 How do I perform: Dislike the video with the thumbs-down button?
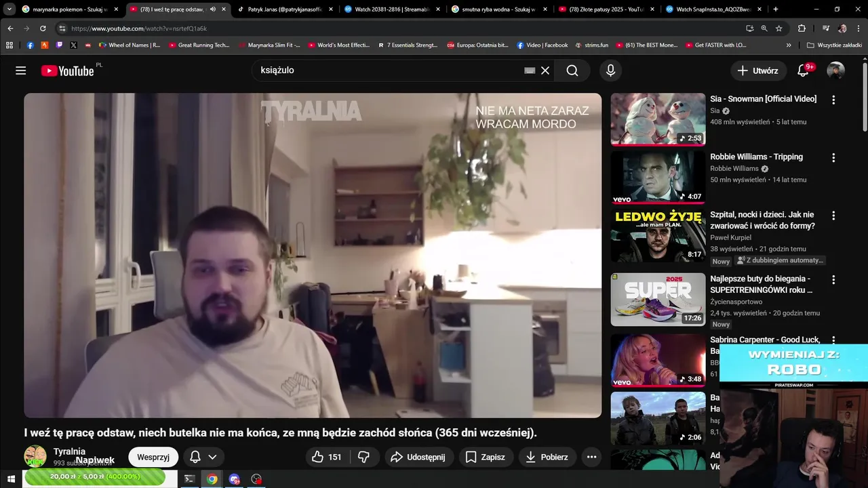click(x=363, y=457)
